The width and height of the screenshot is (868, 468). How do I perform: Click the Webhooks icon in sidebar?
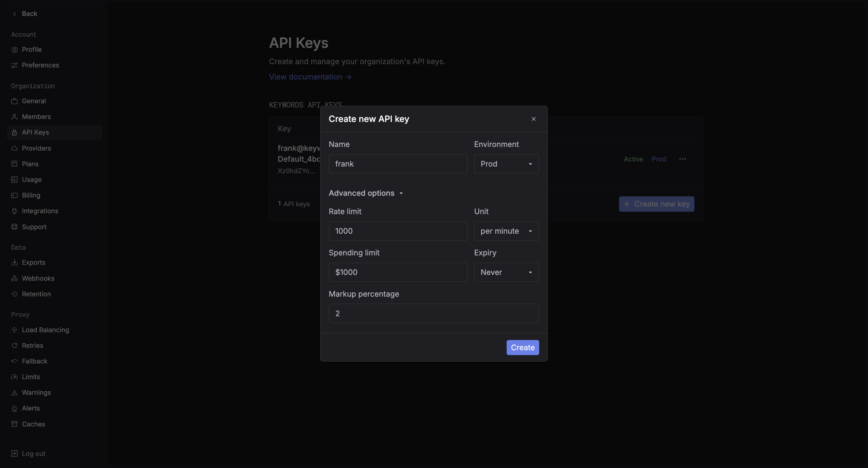pyautogui.click(x=14, y=278)
